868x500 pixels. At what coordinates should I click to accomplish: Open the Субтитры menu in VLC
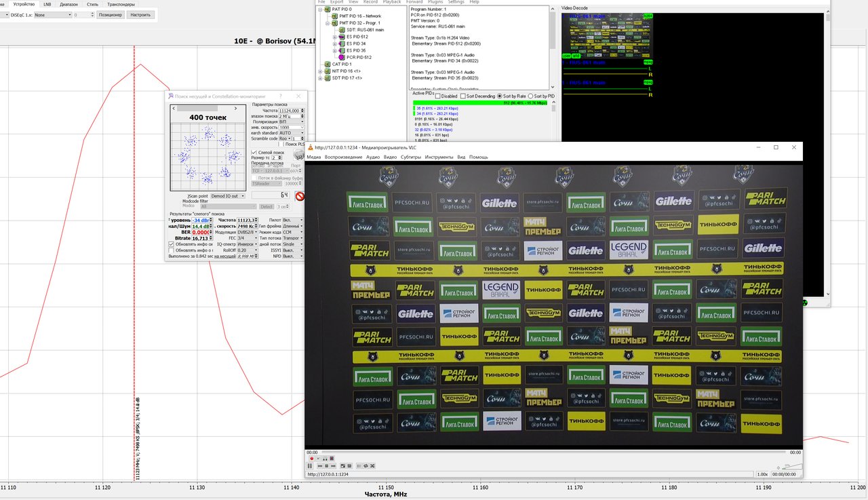coord(411,157)
